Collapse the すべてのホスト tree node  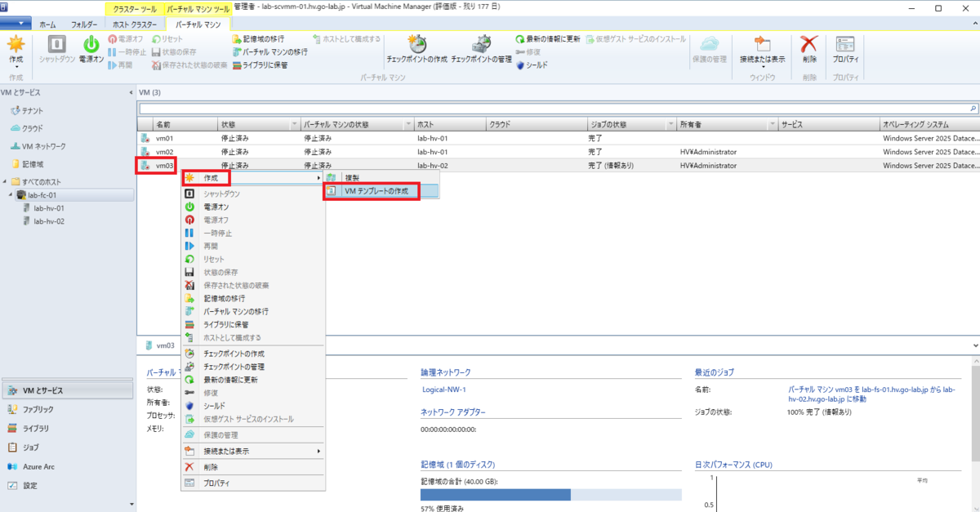[5, 181]
